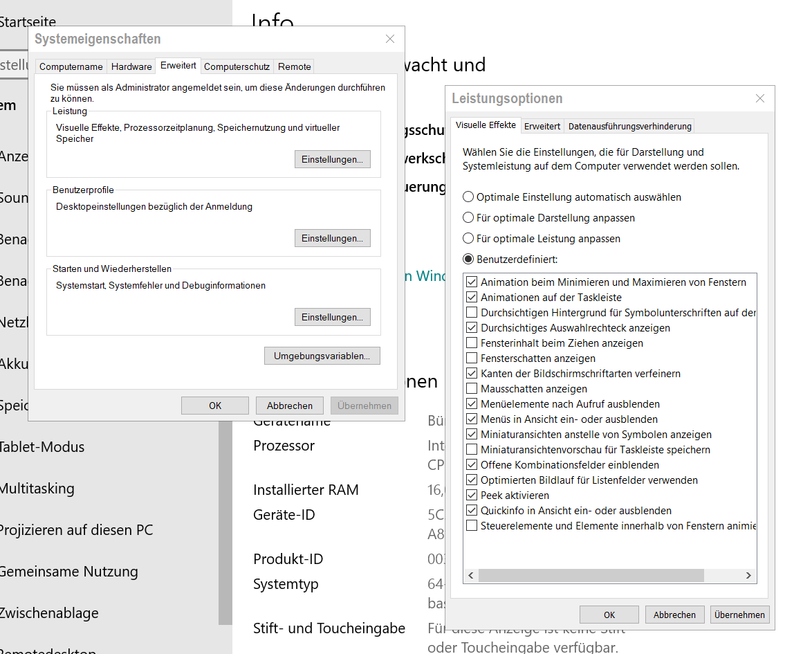This screenshot has height=654, width=812.
Task: Open the Computerschutz tab
Action: (237, 67)
